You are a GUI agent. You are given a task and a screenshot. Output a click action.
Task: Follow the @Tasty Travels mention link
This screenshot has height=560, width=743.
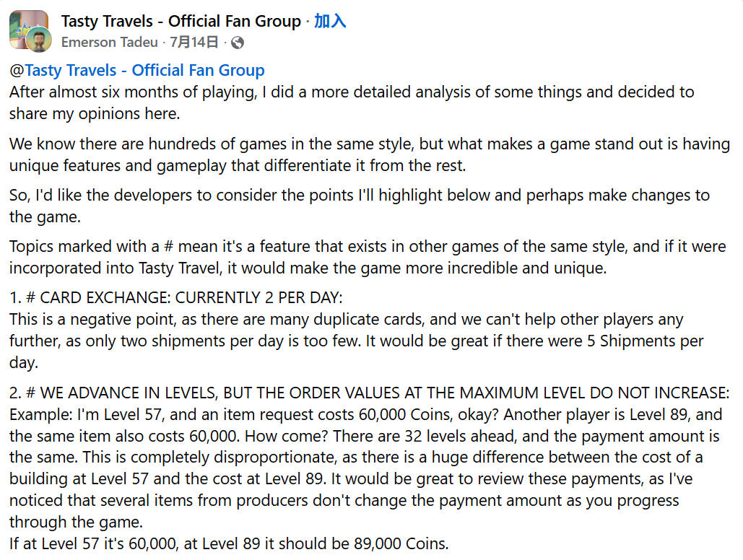137,70
